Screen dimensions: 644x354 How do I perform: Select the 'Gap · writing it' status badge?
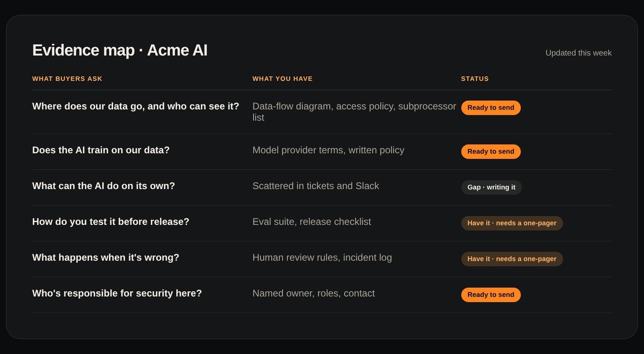[x=491, y=187]
